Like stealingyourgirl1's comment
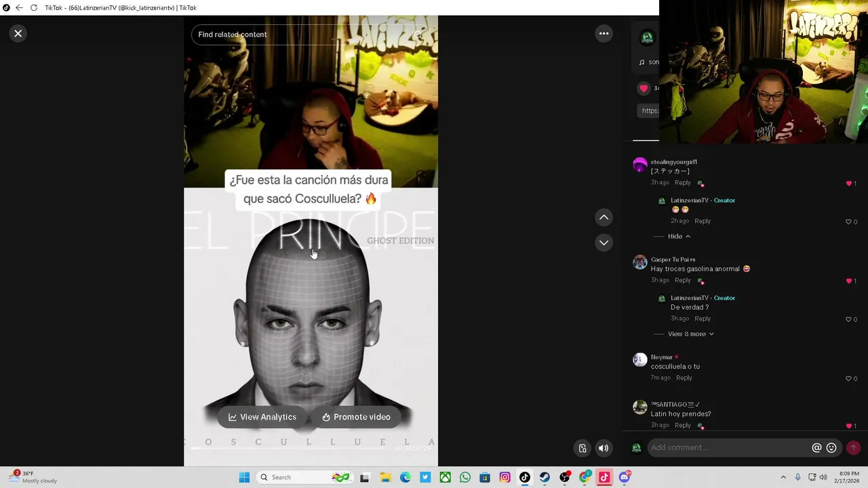Viewport: 868px width, 488px height. pos(848,184)
